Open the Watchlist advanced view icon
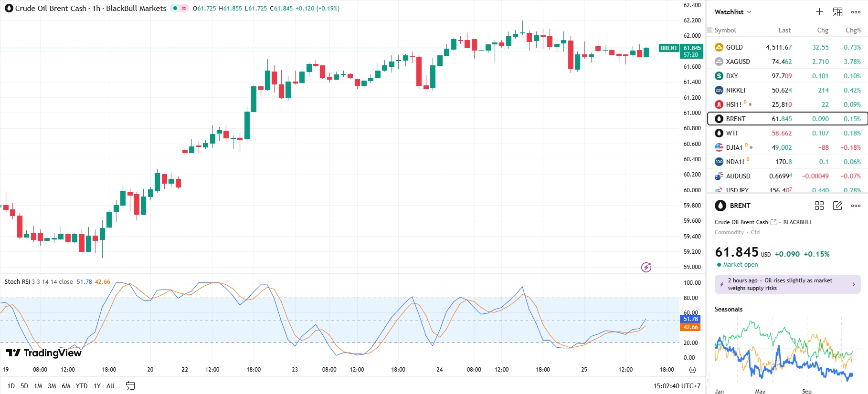Image resolution: width=868 pixels, height=394 pixels. point(837,12)
